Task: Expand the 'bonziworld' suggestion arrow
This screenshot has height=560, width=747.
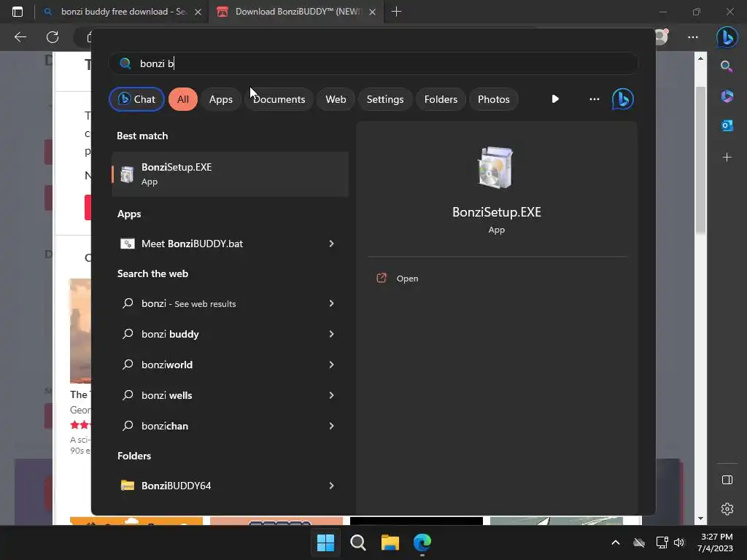Action: 332,365
